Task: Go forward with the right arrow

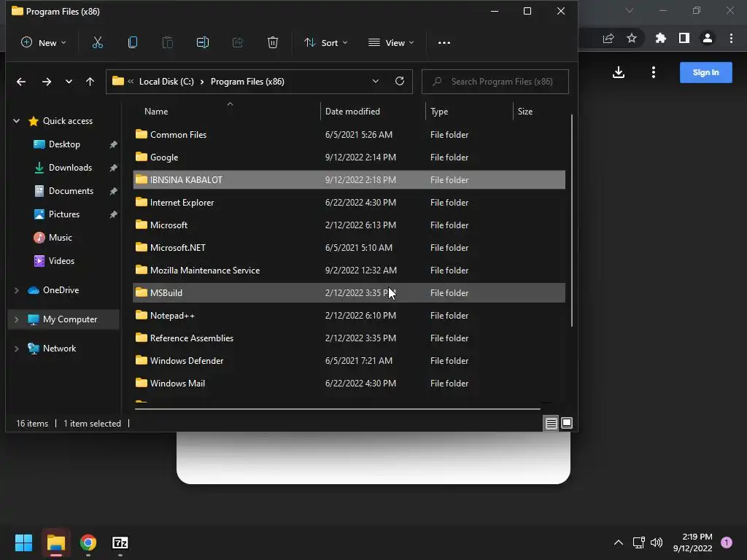Action: [x=46, y=82]
